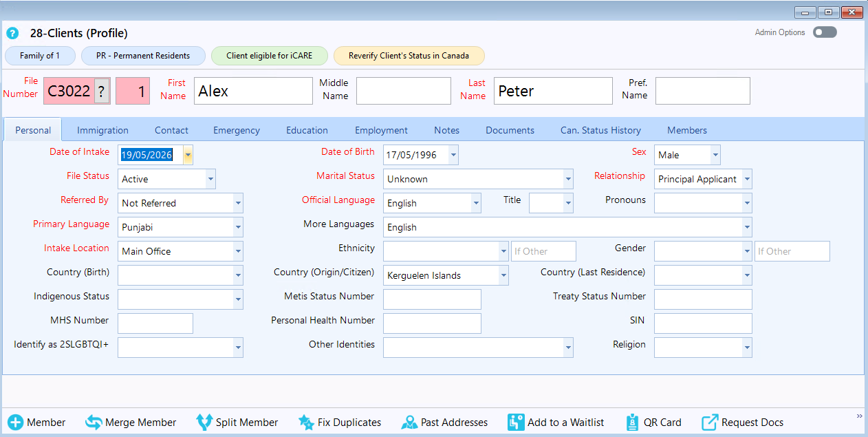Open the Pronouns dropdown

coord(747,203)
